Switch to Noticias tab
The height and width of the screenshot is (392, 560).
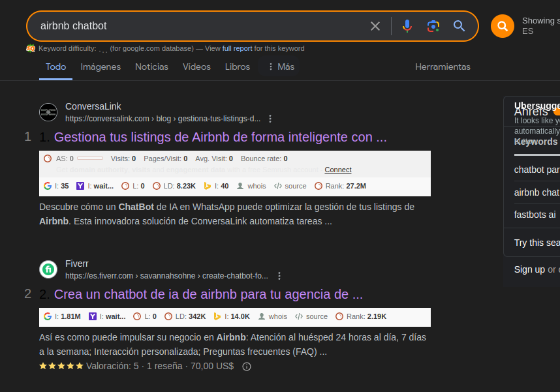coord(151,67)
